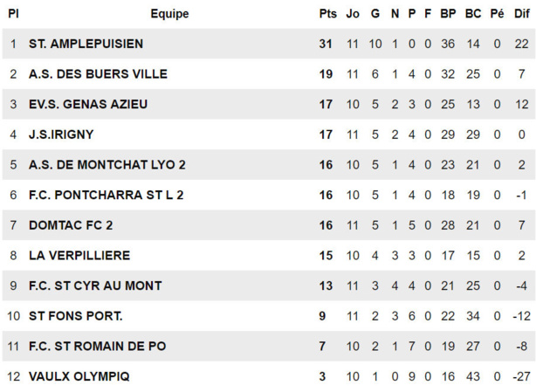The width and height of the screenshot is (536, 392).
Task: Click the BP column header
Action: coord(448,14)
